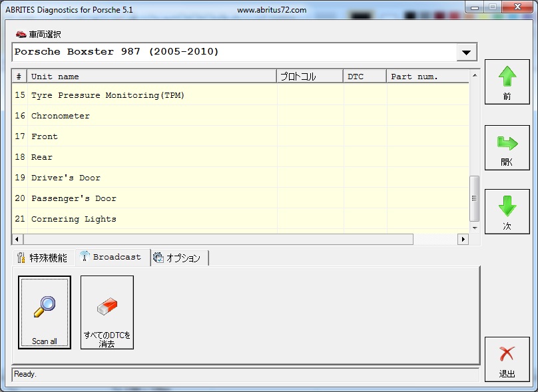Click the Ready. status bar text
The height and width of the screenshot is (392, 538).
[x=25, y=374]
